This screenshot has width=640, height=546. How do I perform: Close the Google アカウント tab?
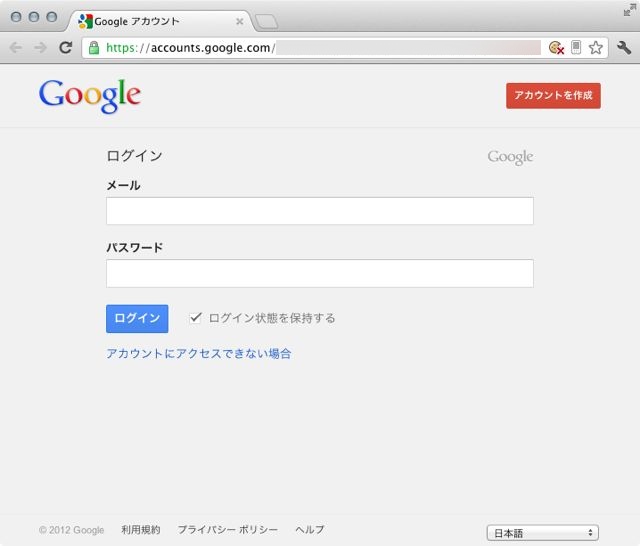(240, 21)
